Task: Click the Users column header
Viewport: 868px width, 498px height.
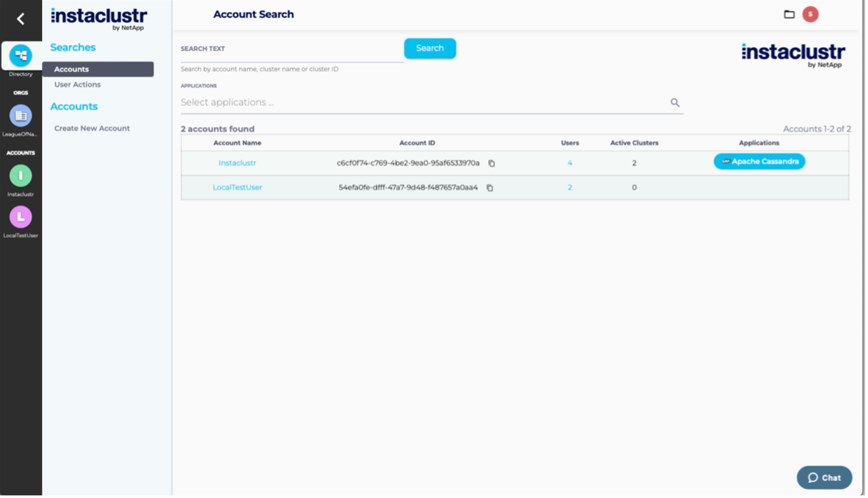Action: (570, 143)
